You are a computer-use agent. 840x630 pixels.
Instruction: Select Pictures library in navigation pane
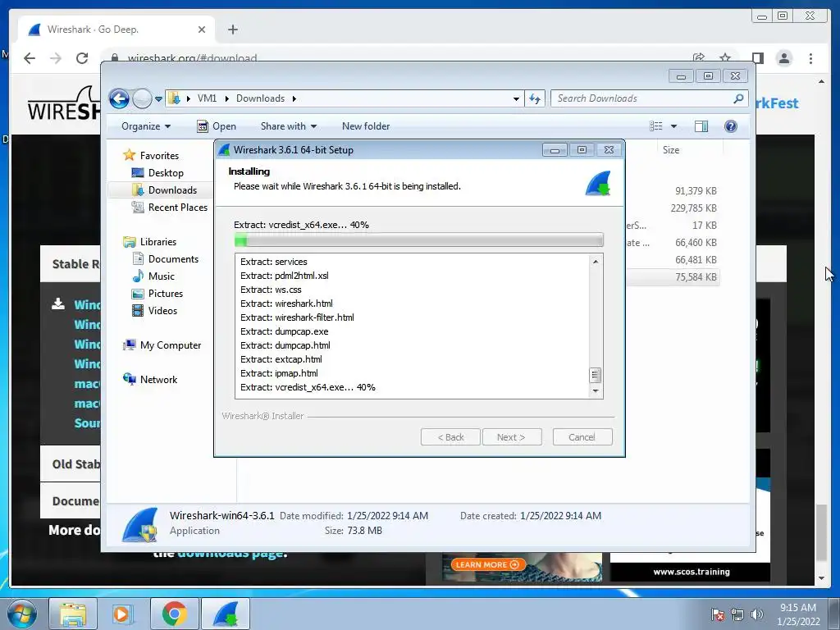coord(165,294)
